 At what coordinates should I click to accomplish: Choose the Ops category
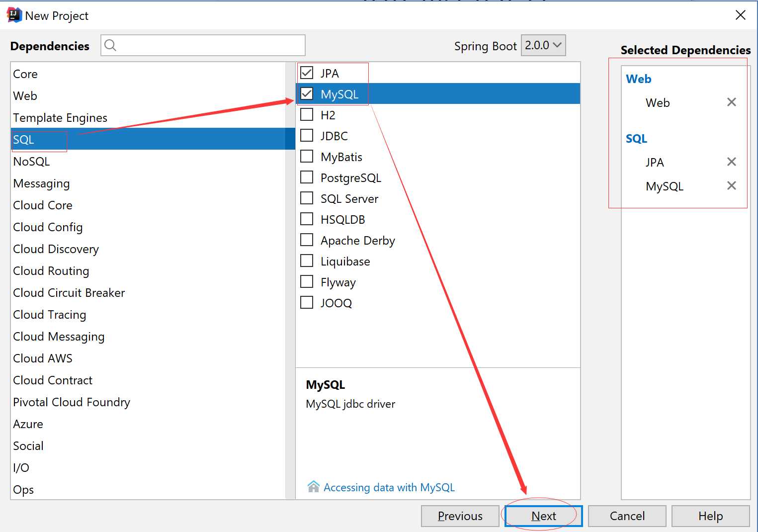(x=148, y=490)
